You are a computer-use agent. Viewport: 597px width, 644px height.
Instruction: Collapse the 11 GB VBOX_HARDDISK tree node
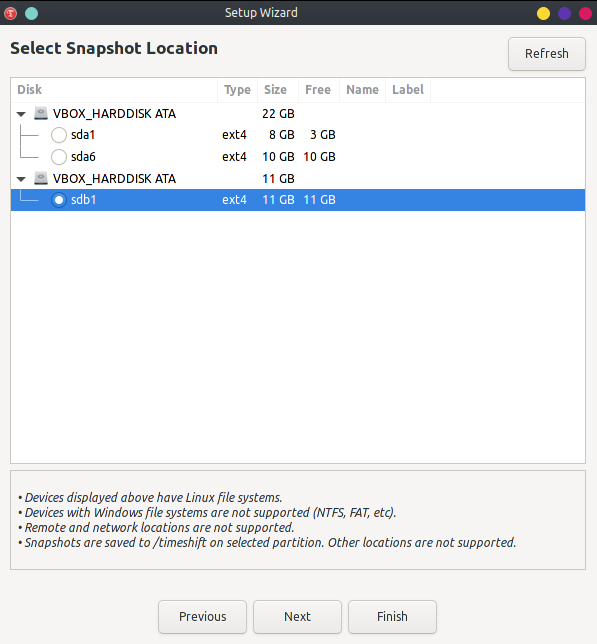tap(21, 179)
